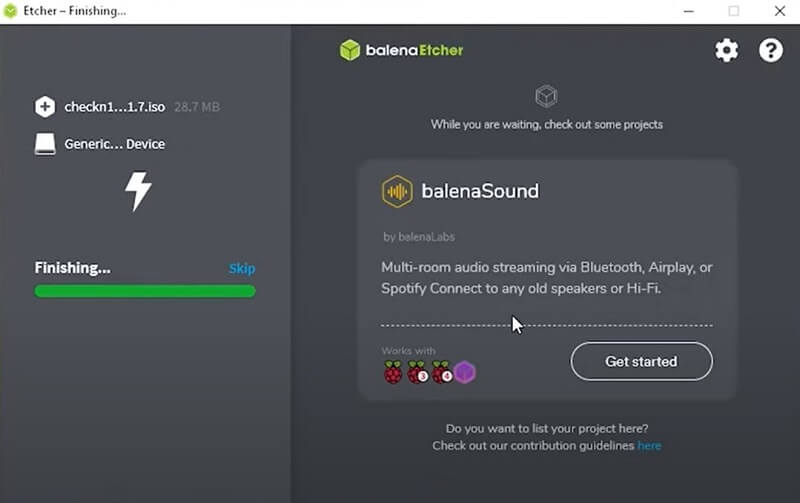Click the Raspberry Pi 3 icon
This screenshot has height=503, width=800.
[x=417, y=373]
